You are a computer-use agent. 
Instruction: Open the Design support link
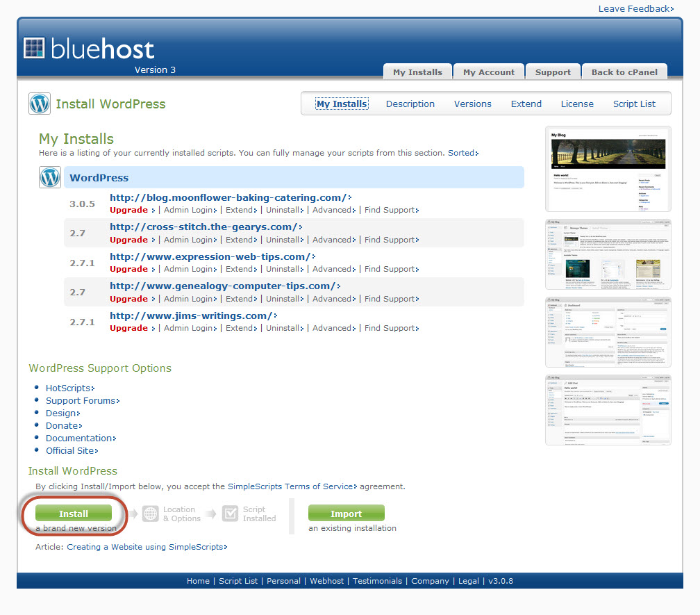63,413
